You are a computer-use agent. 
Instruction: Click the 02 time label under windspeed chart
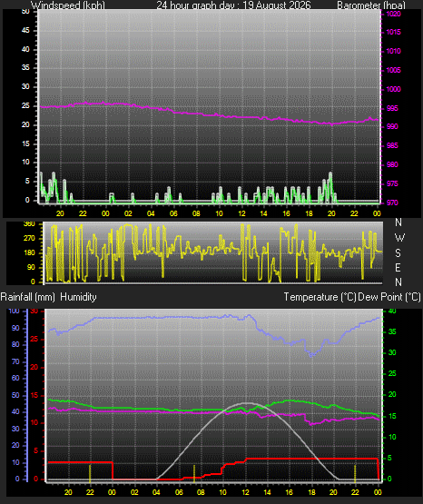[x=128, y=213]
